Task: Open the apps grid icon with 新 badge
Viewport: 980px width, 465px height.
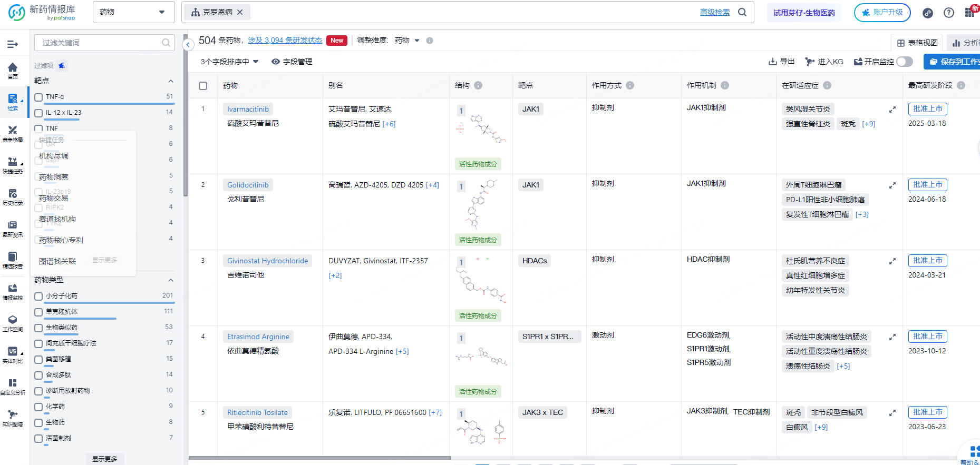Action: coord(970,12)
